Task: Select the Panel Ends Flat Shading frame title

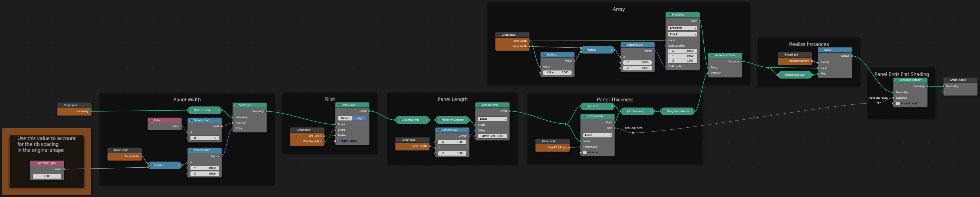Action: tap(901, 74)
